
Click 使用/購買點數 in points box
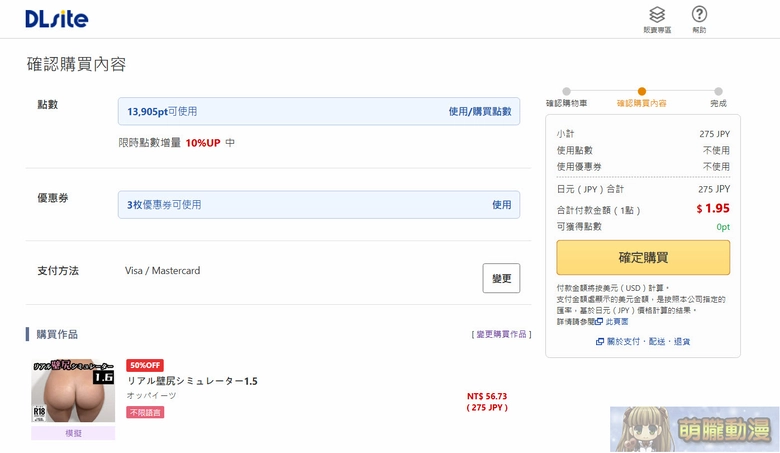(479, 112)
